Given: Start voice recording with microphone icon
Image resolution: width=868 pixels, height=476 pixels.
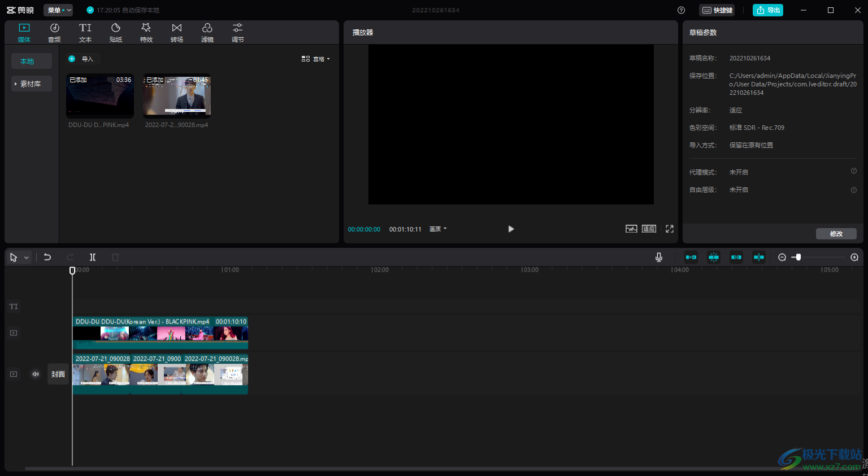Looking at the screenshot, I should tap(659, 257).
